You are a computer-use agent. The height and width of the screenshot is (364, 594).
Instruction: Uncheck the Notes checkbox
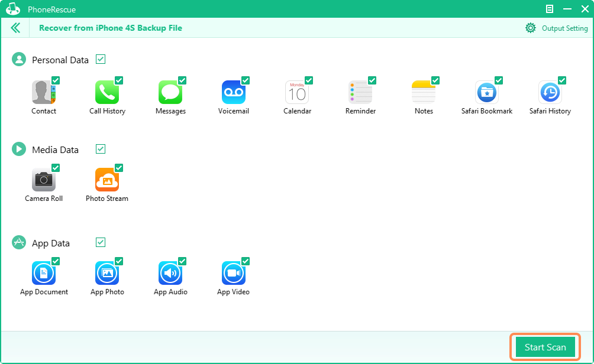click(435, 80)
